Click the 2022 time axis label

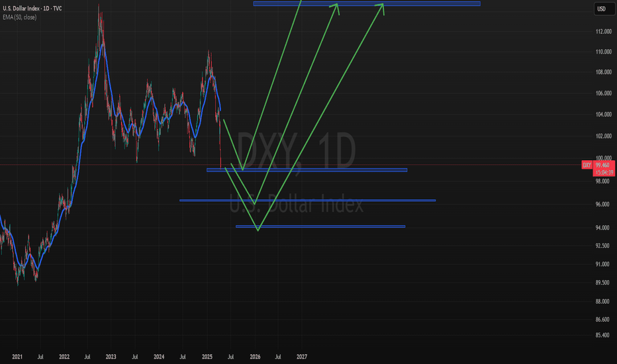click(x=64, y=357)
